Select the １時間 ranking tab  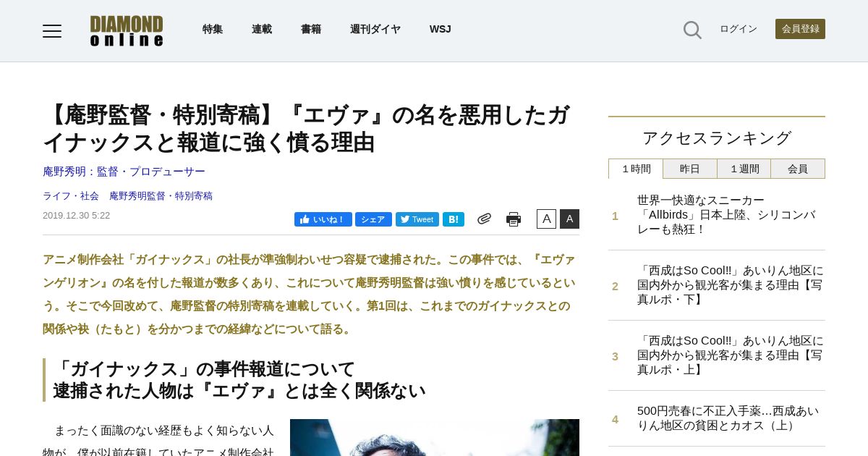pos(636,169)
